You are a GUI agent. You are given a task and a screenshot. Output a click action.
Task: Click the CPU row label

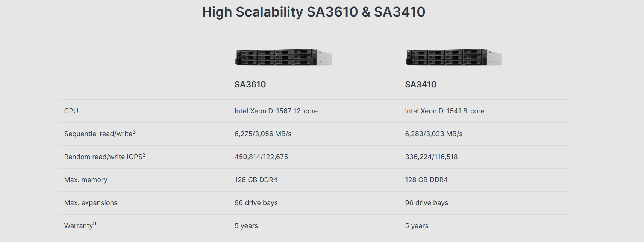click(x=71, y=111)
